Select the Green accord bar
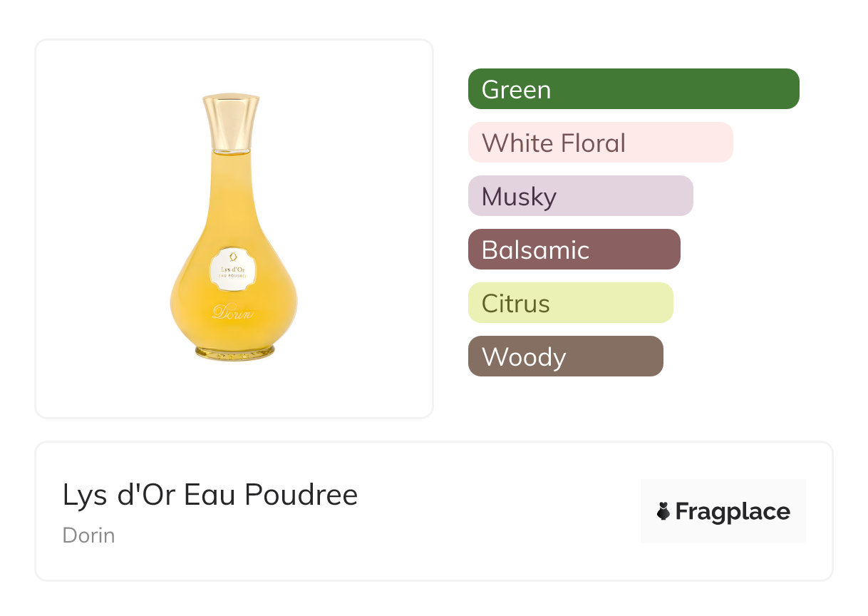Image resolution: width=868 pixels, height=616 pixels. point(633,89)
